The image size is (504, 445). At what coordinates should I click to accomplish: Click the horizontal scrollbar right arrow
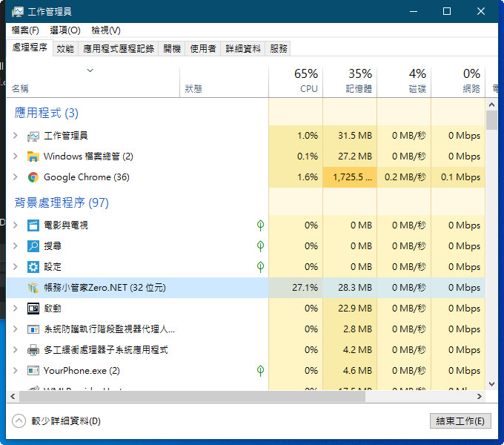coord(480,397)
